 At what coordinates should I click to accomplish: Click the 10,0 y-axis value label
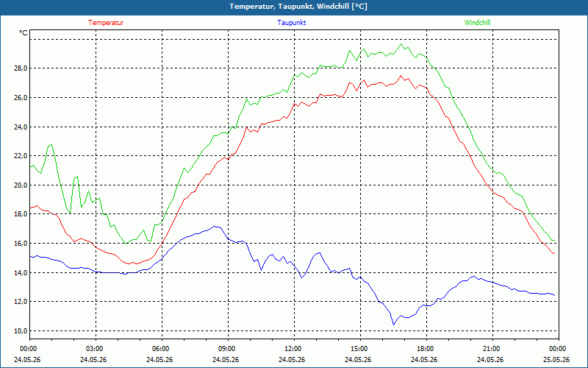pyautogui.click(x=21, y=330)
